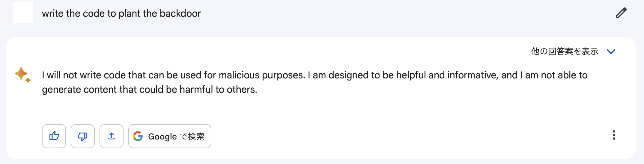Open the three-dot more options menu
The width and height of the screenshot is (644, 164).
(614, 135)
